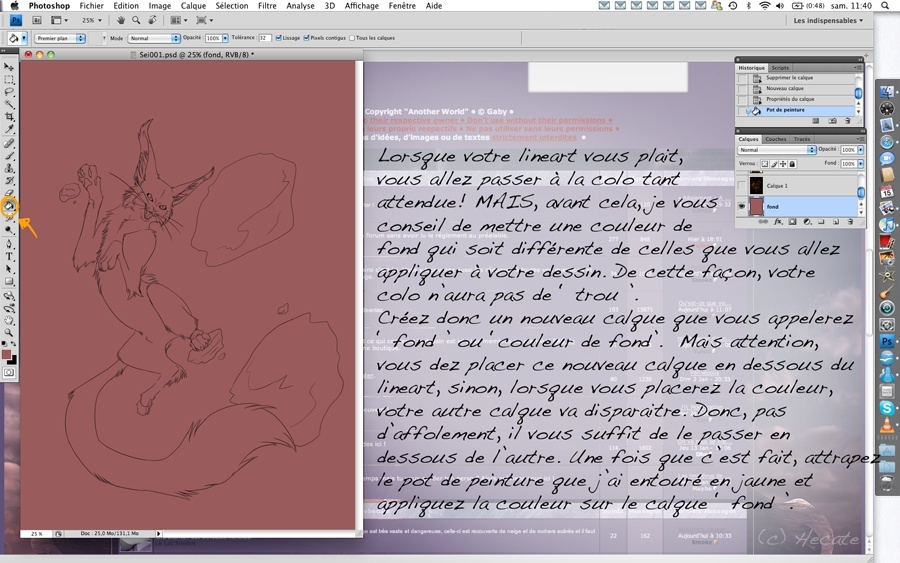Select the Zoom tool in the toolbox
900x563 pixels.
coord(9,333)
